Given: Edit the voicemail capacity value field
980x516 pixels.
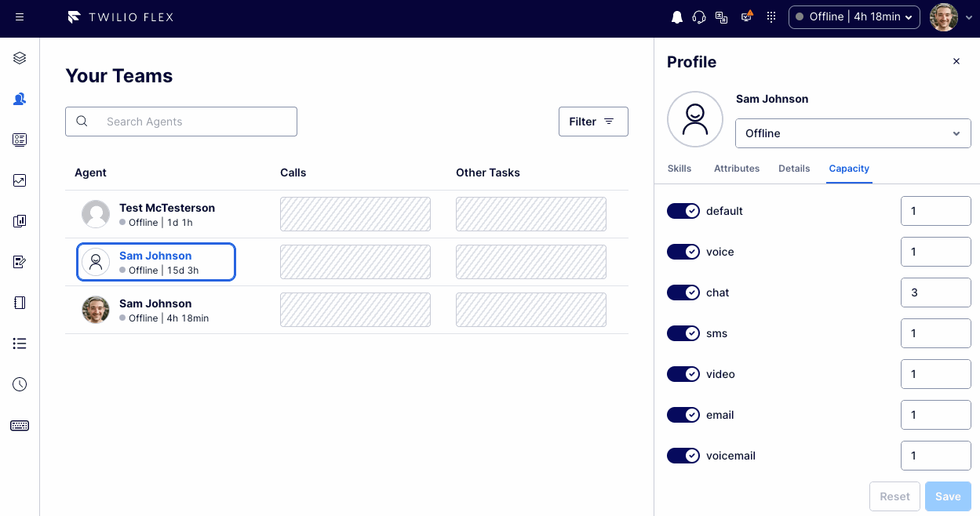Looking at the screenshot, I should tap(936, 456).
